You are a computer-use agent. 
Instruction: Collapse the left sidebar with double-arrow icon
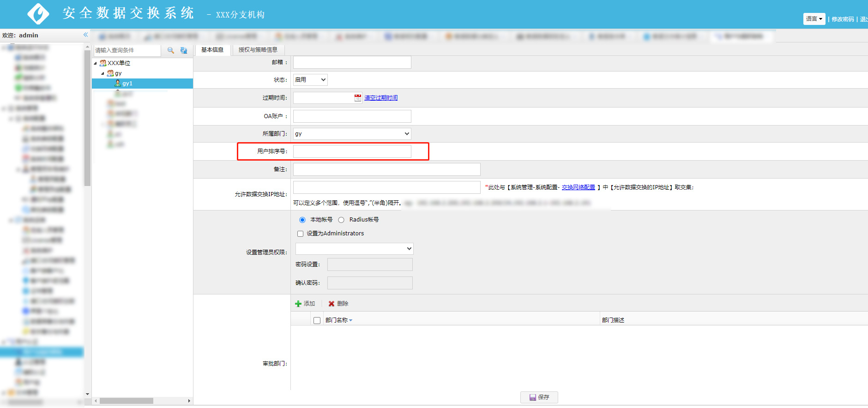click(85, 35)
